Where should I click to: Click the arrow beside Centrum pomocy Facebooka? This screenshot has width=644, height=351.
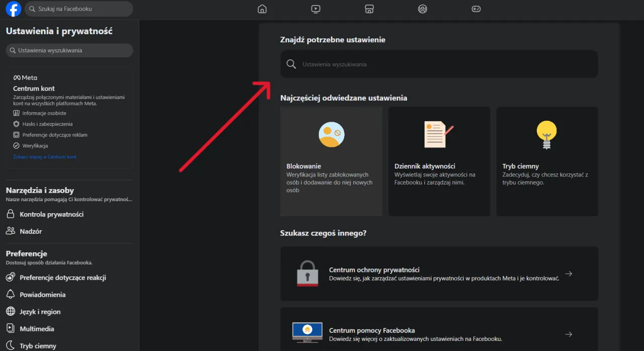569,334
